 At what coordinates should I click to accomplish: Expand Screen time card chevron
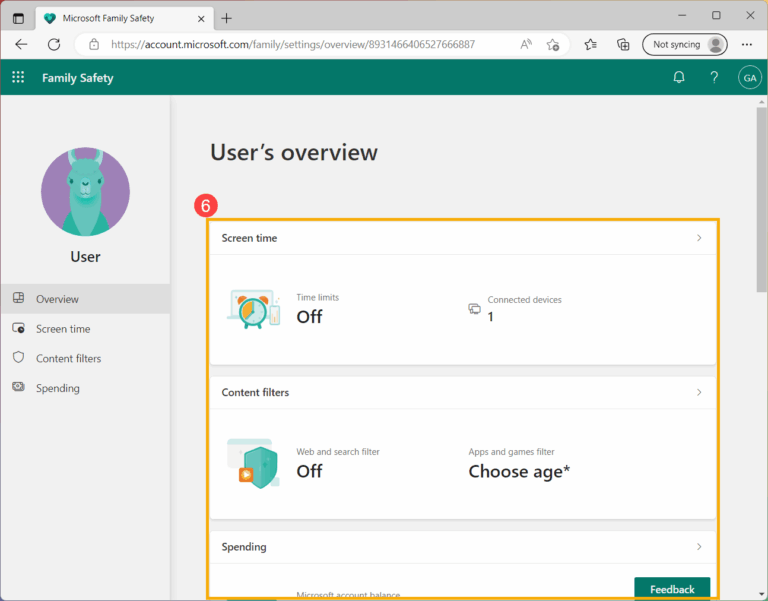699,238
